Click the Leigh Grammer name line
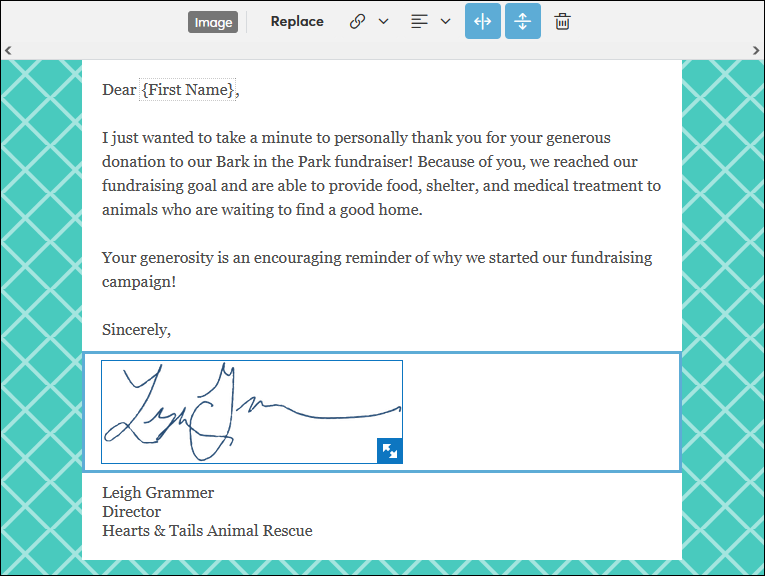765x576 pixels. tap(158, 492)
